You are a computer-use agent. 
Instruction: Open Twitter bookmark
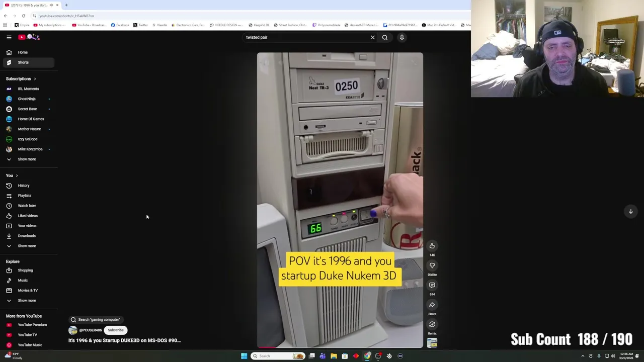140,25
